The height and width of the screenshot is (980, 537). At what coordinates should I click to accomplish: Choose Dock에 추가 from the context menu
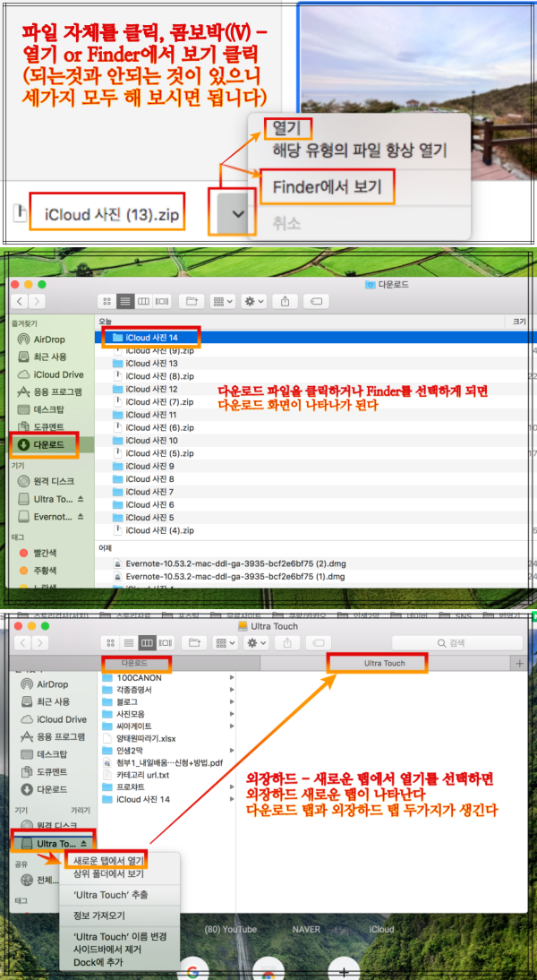[98, 962]
